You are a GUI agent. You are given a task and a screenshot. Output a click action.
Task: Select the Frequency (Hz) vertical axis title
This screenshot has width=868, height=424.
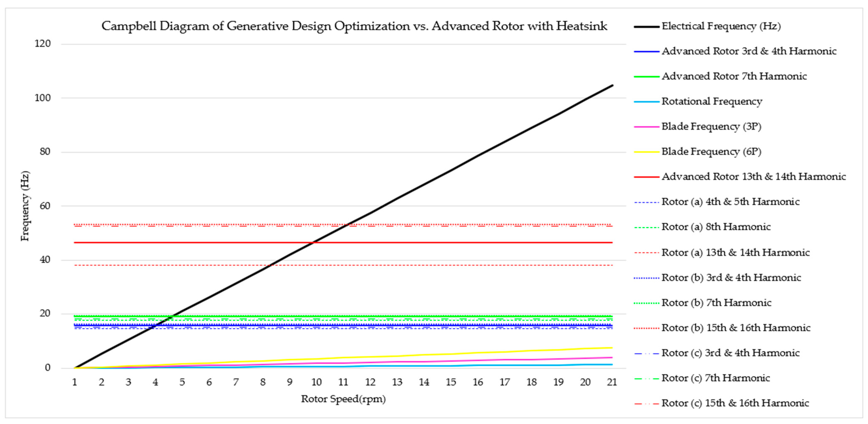click(25, 206)
